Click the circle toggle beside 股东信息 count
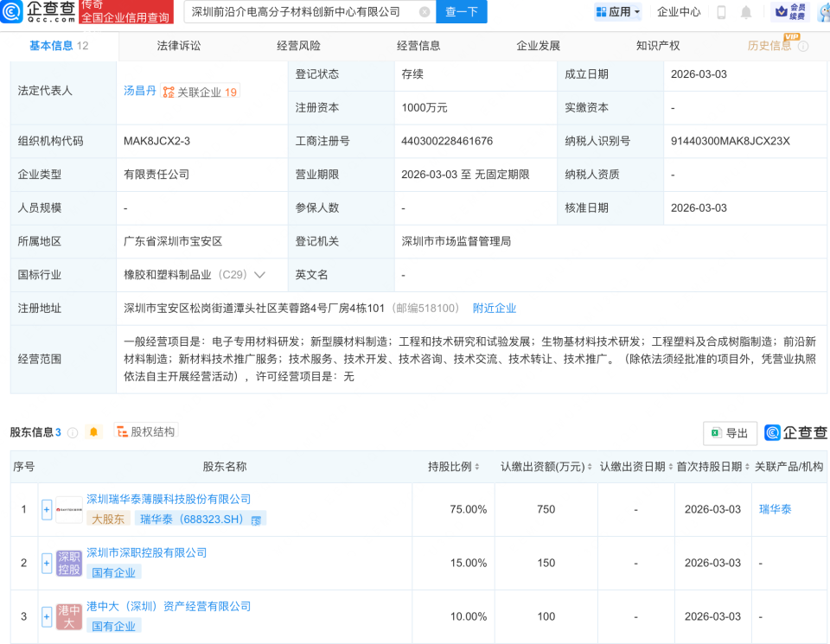This screenshot has height=644, width=830. (x=72, y=432)
